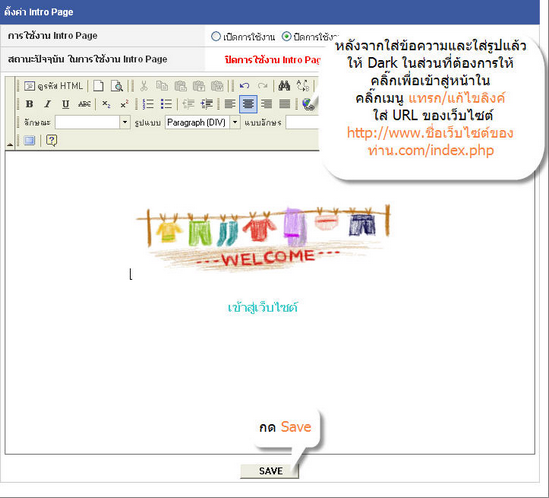Screen dimensions: 549x498
Task: Toggle the ดูรหัส HTML source view
Action: 54,86
